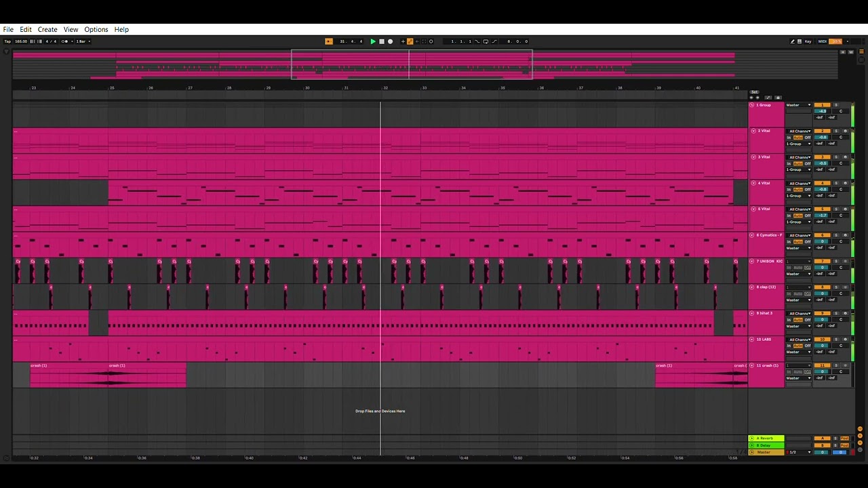Click the 165.00 tempo field
This screenshot has width=868, height=488.
(21, 41)
